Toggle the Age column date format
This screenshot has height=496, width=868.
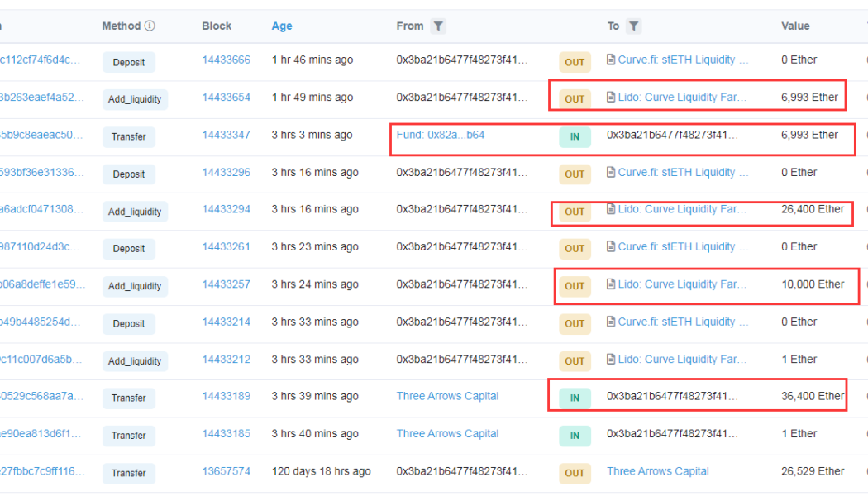point(282,26)
